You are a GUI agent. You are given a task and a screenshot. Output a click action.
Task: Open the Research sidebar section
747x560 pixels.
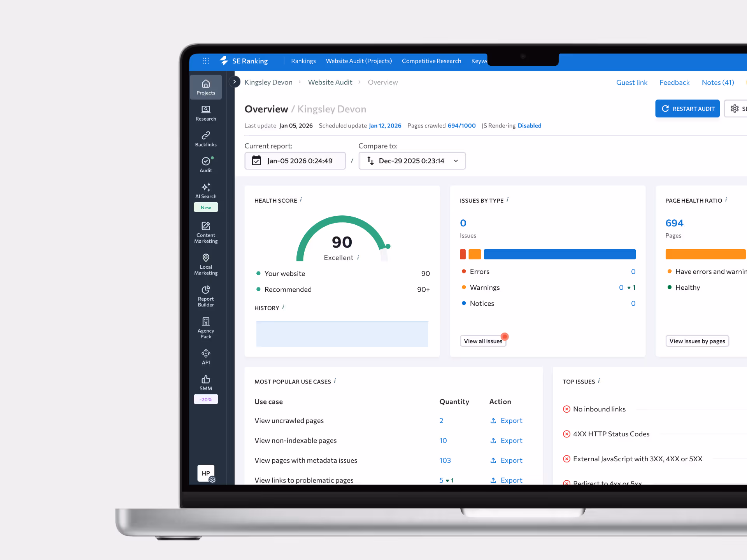(x=206, y=113)
